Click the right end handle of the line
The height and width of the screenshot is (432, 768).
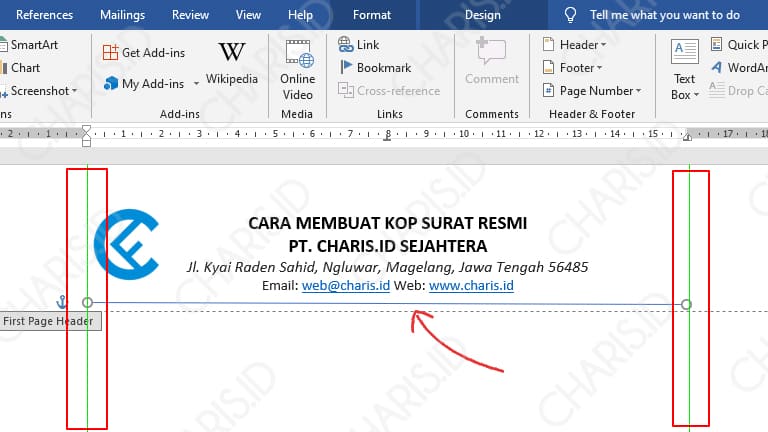point(686,305)
